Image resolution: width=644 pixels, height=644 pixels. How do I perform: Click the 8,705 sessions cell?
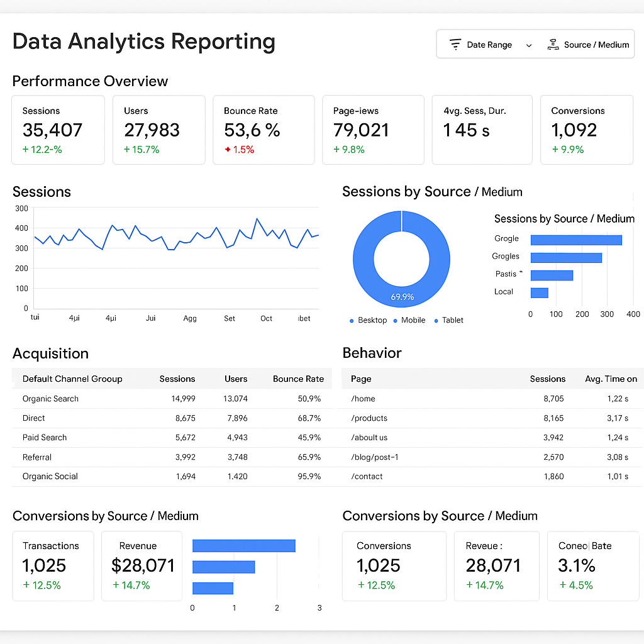(x=553, y=398)
